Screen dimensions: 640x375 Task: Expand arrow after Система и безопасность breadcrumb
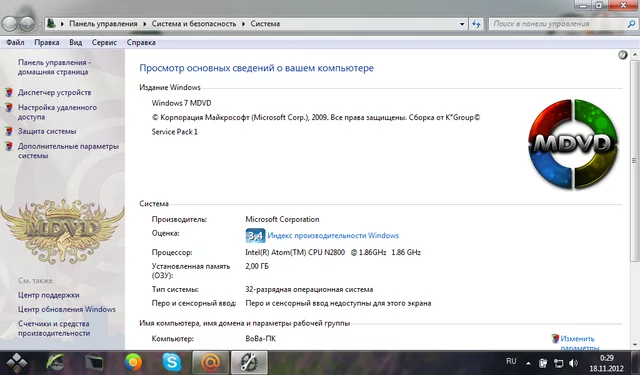tap(243, 24)
